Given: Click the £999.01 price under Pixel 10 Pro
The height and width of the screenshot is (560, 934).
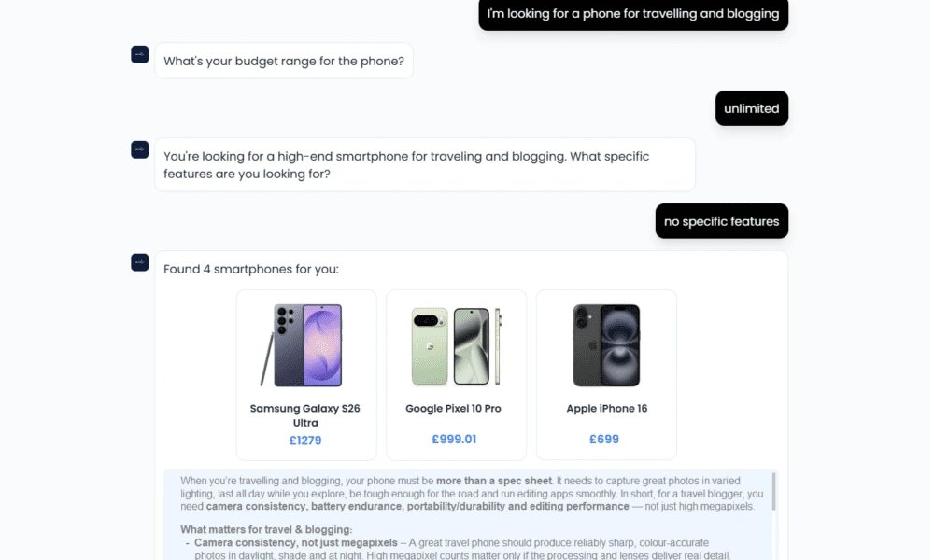Looking at the screenshot, I should (456, 438).
